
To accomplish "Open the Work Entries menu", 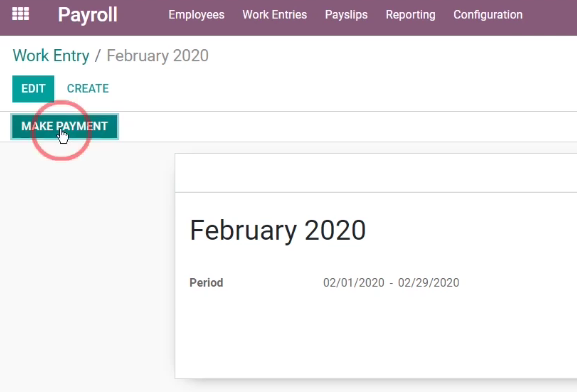I will coord(275,15).
